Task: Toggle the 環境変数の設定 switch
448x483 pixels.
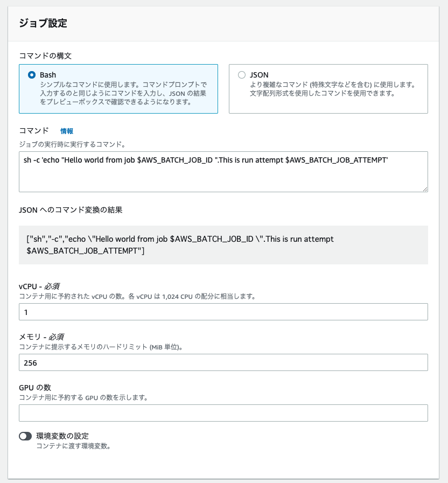Action: click(25, 436)
